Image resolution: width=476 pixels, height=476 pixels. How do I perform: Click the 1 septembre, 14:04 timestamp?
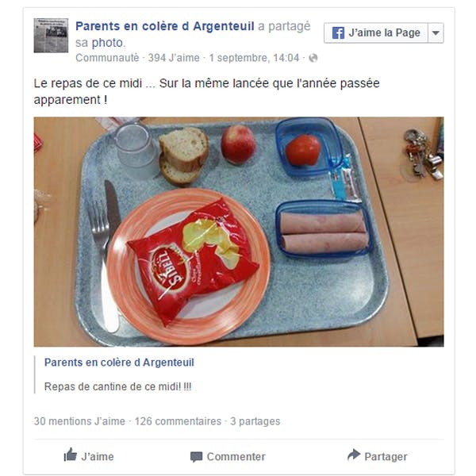tap(254, 58)
